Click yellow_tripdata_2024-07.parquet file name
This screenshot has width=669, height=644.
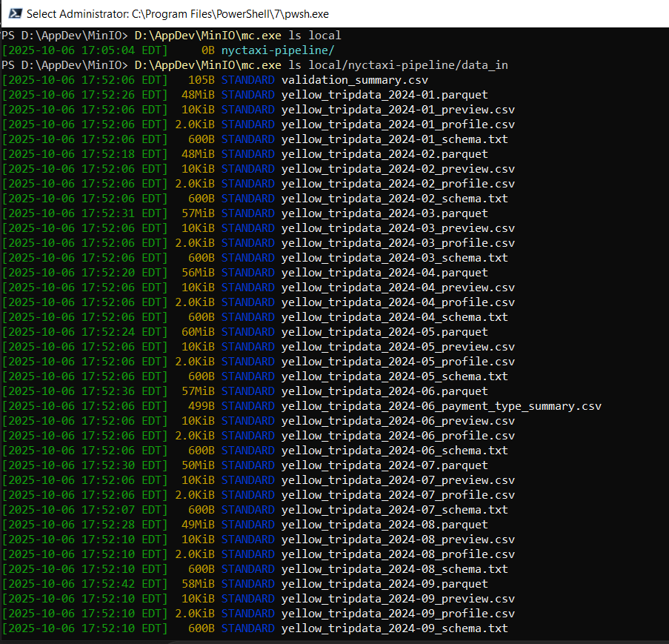pos(385,465)
